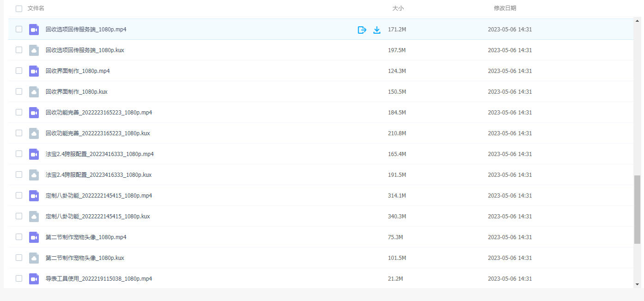Click scrollbar down arrow at bottom
Viewport: 644px width, 301px height.
pos(637,284)
